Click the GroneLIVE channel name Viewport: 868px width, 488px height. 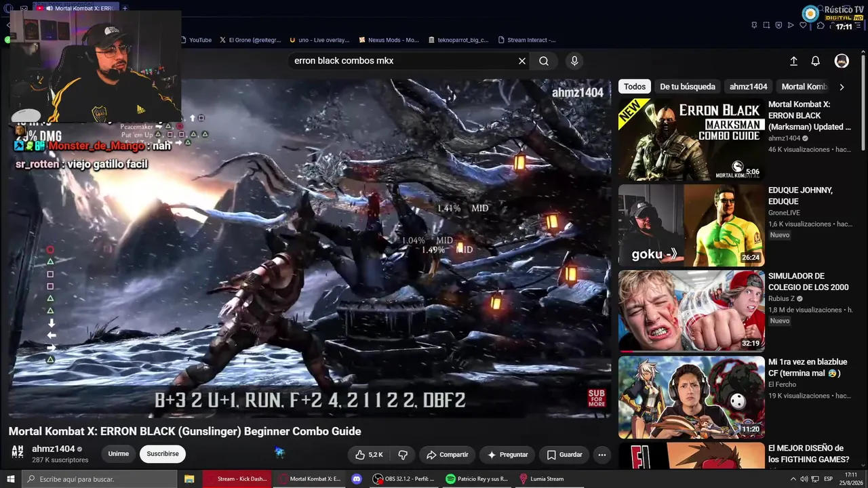tap(785, 213)
